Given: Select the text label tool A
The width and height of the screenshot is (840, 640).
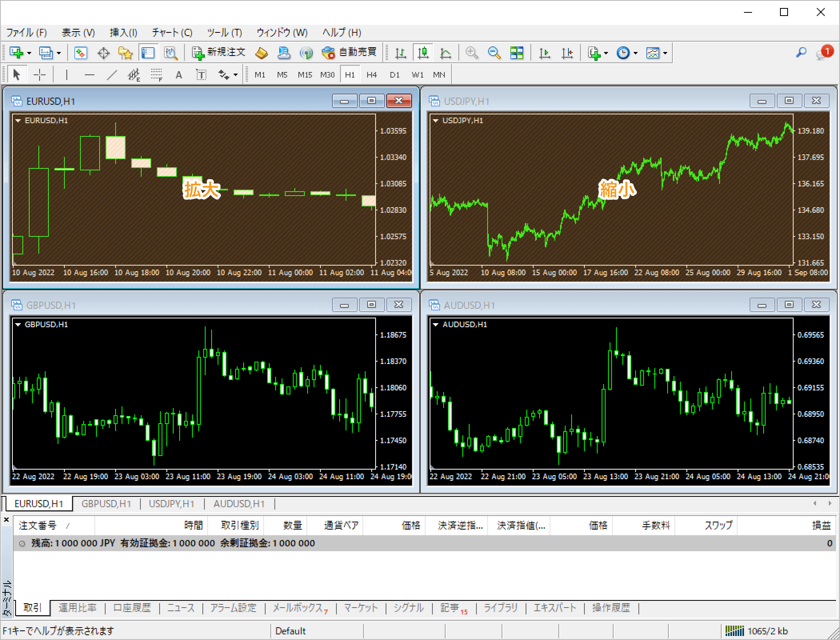Looking at the screenshot, I should (x=179, y=75).
